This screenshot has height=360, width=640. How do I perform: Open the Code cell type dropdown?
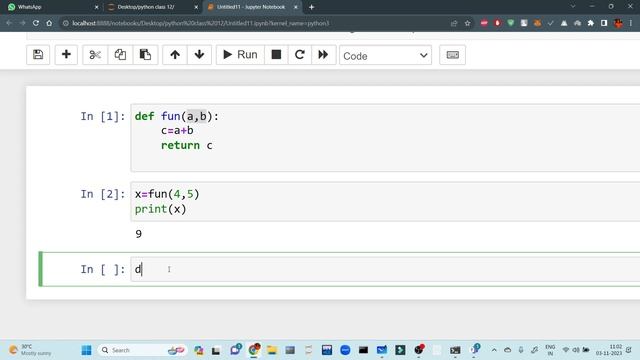coord(385,56)
